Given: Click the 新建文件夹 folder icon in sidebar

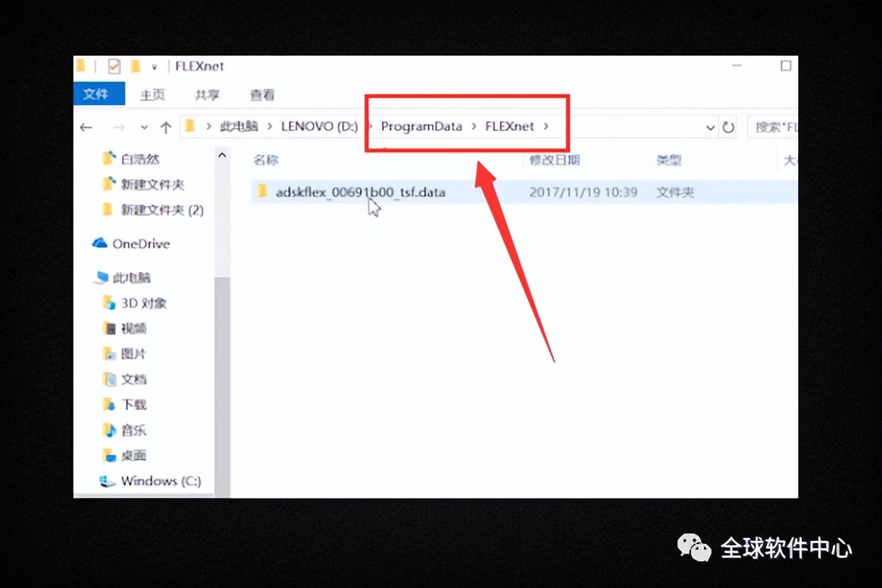Looking at the screenshot, I should pyautogui.click(x=109, y=184).
